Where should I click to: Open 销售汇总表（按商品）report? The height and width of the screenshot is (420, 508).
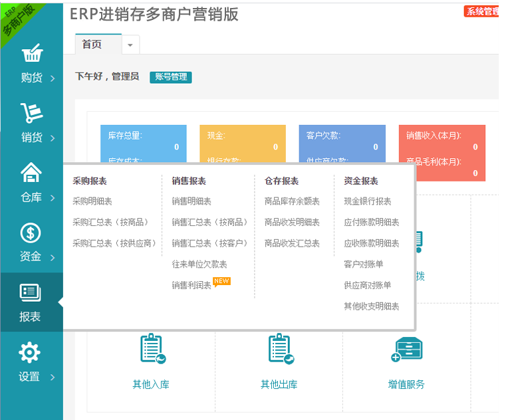coord(209,223)
